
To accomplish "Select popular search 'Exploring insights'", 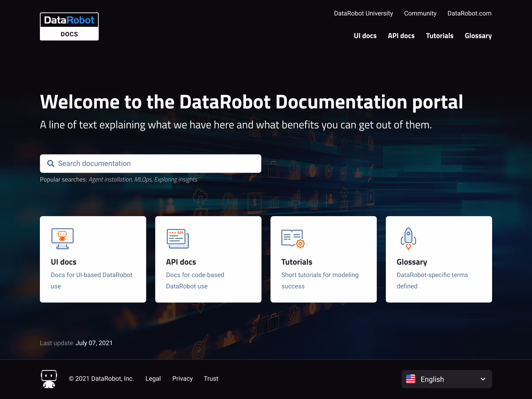I will click(176, 180).
